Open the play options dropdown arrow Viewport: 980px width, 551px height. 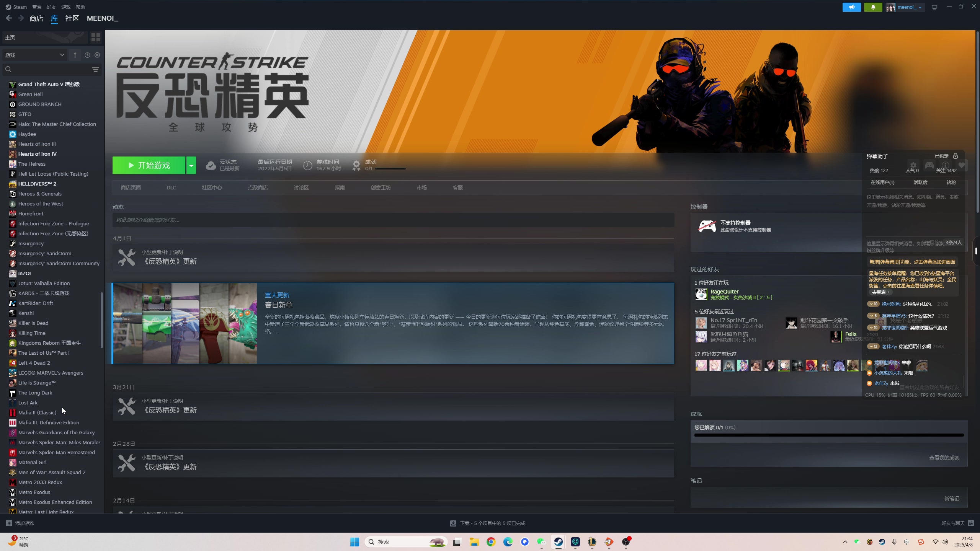point(191,165)
